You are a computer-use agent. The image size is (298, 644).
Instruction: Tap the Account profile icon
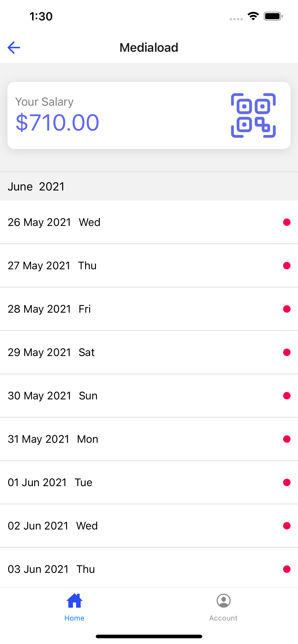(223, 600)
